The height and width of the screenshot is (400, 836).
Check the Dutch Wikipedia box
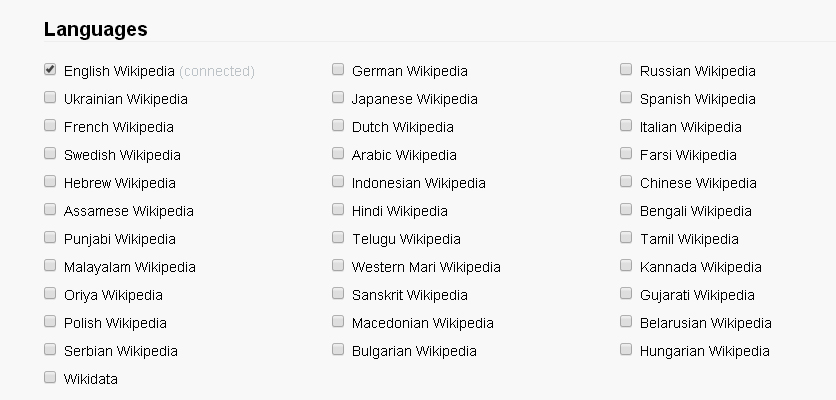click(x=338, y=125)
